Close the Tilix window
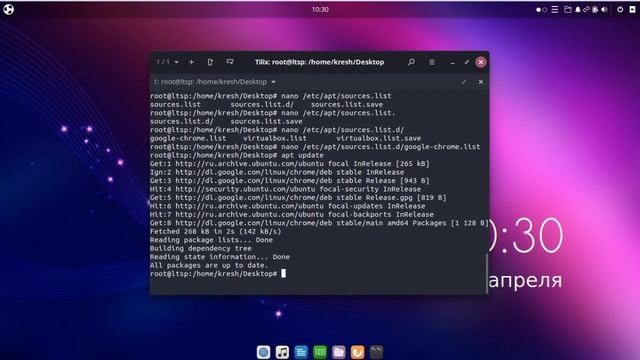Viewport: 640px width, 360px height. point(481,62)
